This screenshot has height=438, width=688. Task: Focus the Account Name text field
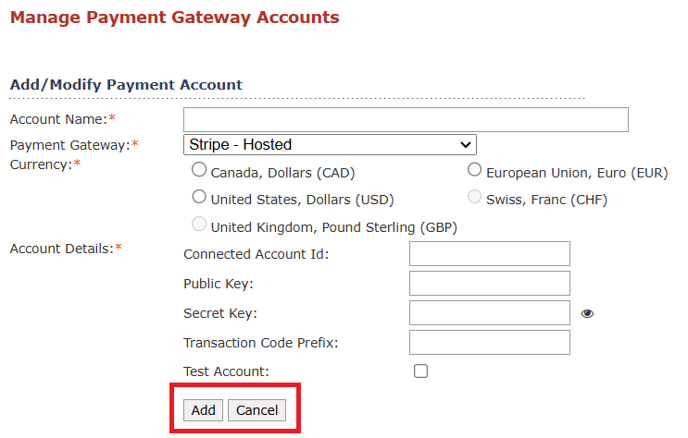tap(406, 119)
